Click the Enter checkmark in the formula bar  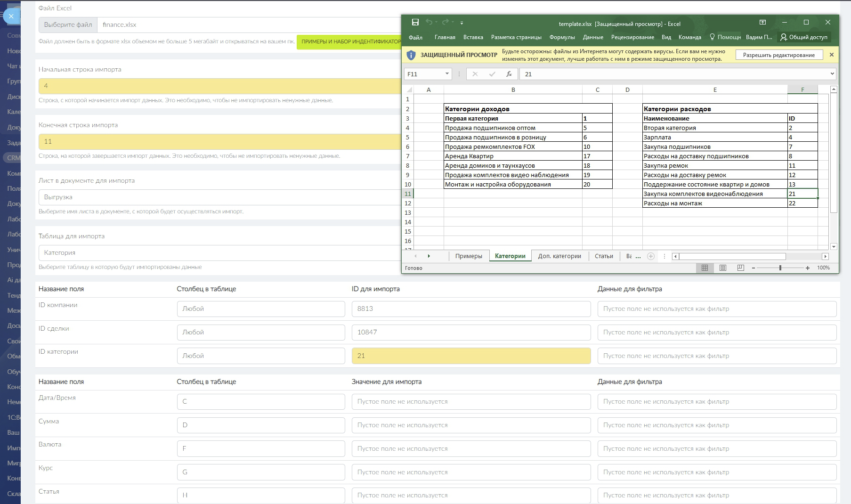[492, 74]
